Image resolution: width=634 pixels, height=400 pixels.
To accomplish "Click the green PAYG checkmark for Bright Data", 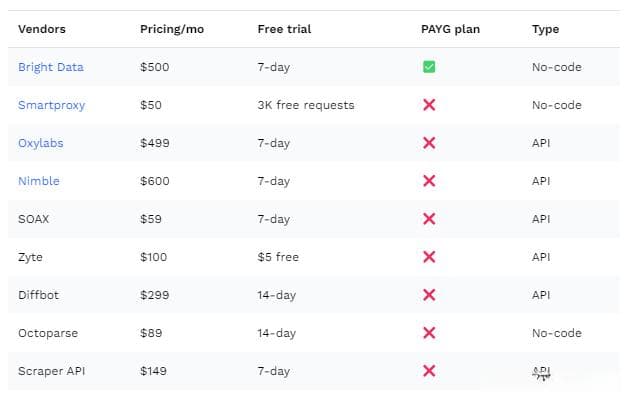I will point(429,67).
